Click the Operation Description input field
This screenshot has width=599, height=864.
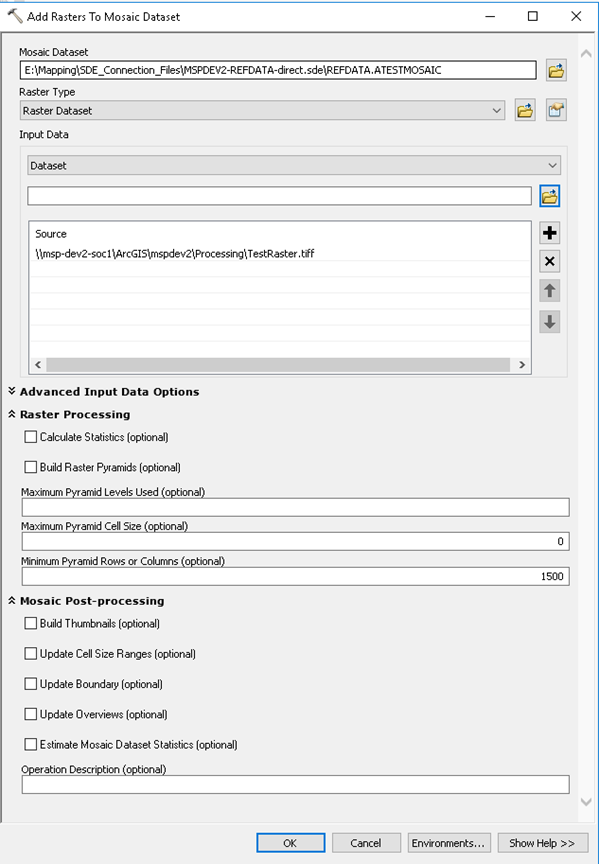(x=295, y=785)
